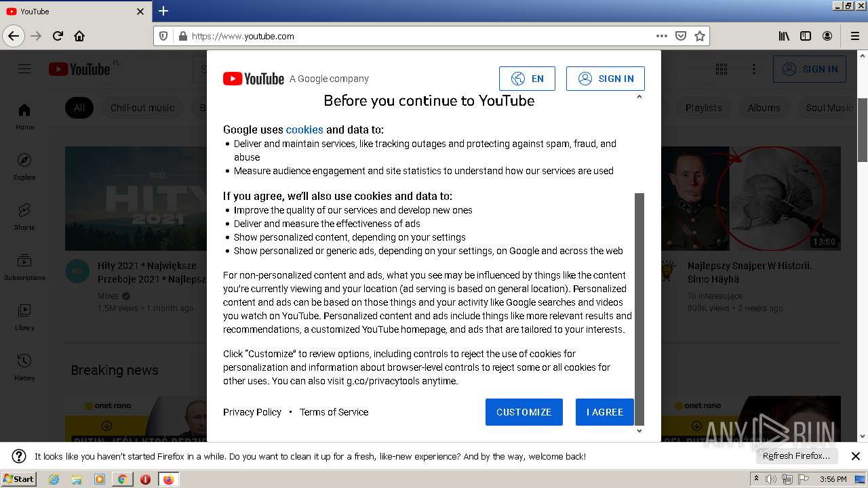Viewport: 868px width, 488px height.
Task: Open YouTube settings three-dot menu
Action: point(754,69)
